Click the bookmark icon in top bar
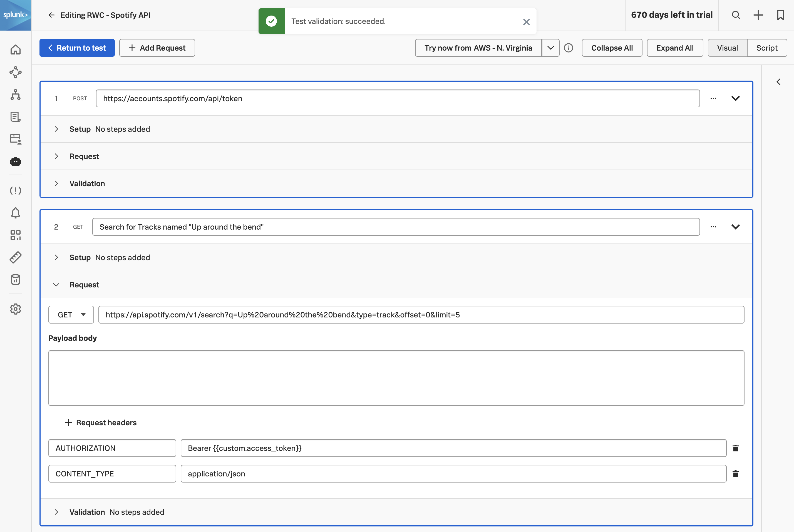 click(780, 15)
